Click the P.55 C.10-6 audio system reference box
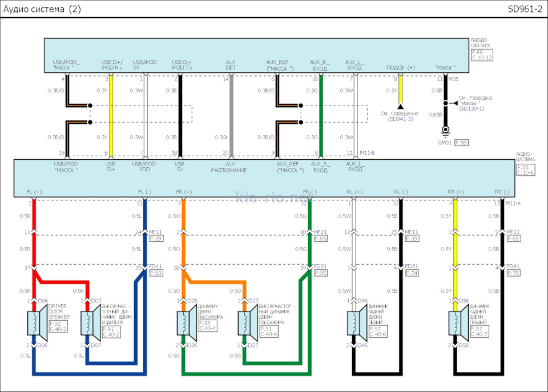Screen dimensions: 548x392 525,170
